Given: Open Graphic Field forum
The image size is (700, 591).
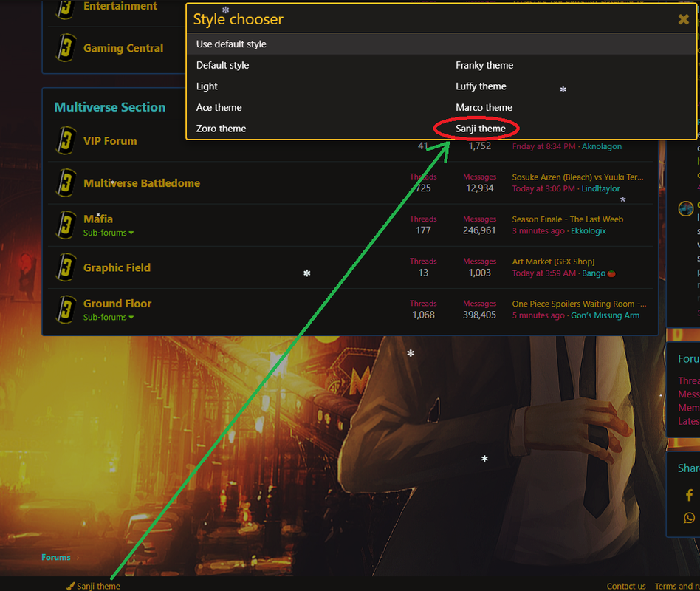Looking at the screenshot, I should pos(117,267).
